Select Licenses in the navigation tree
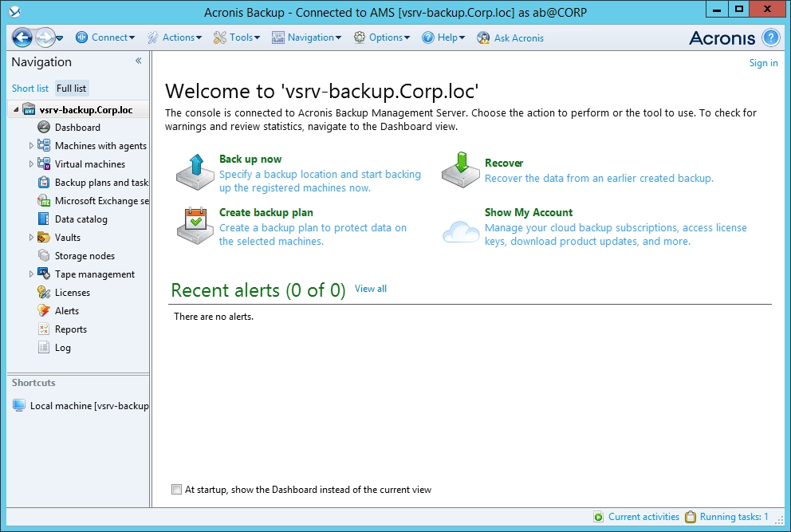Viewport: 791px width, 532px height. pyautogui.click(x=72, y=293)
